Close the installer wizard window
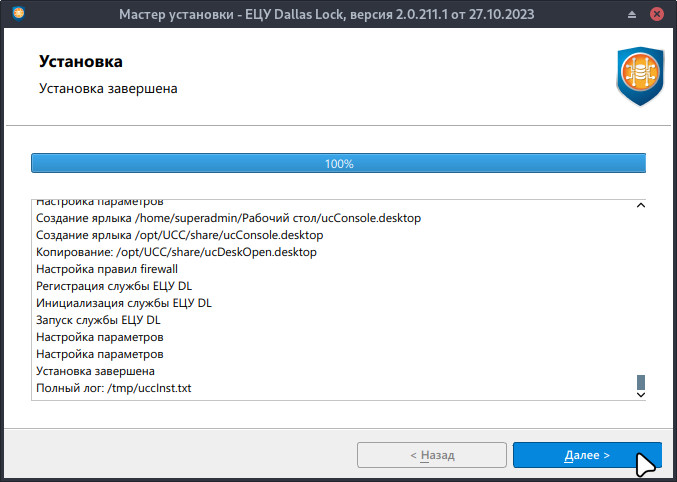This screenshot has height=482, width=677. [659, 15]
